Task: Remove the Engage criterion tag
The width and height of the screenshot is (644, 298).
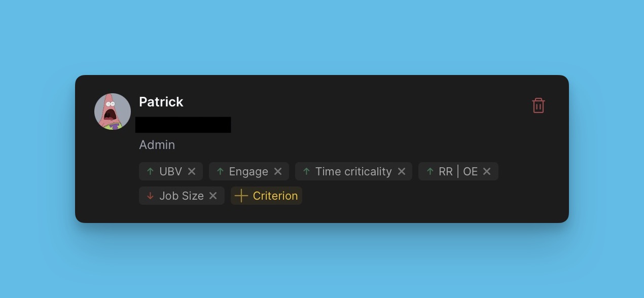Action: coord(278,171)
